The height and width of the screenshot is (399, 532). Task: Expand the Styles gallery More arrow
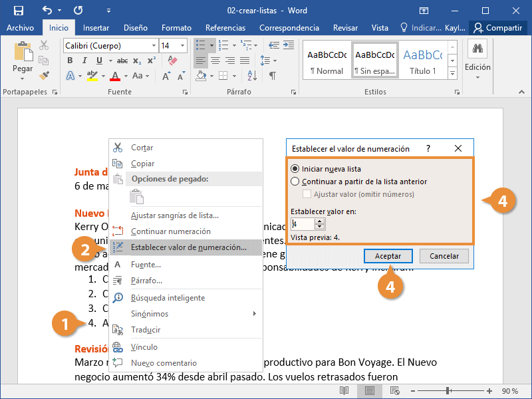point(452,72)
